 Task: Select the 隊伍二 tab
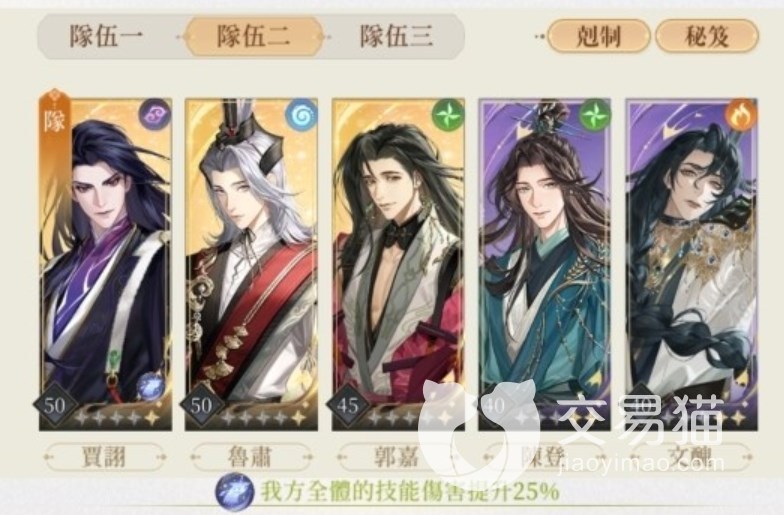(x=254, y=36)
